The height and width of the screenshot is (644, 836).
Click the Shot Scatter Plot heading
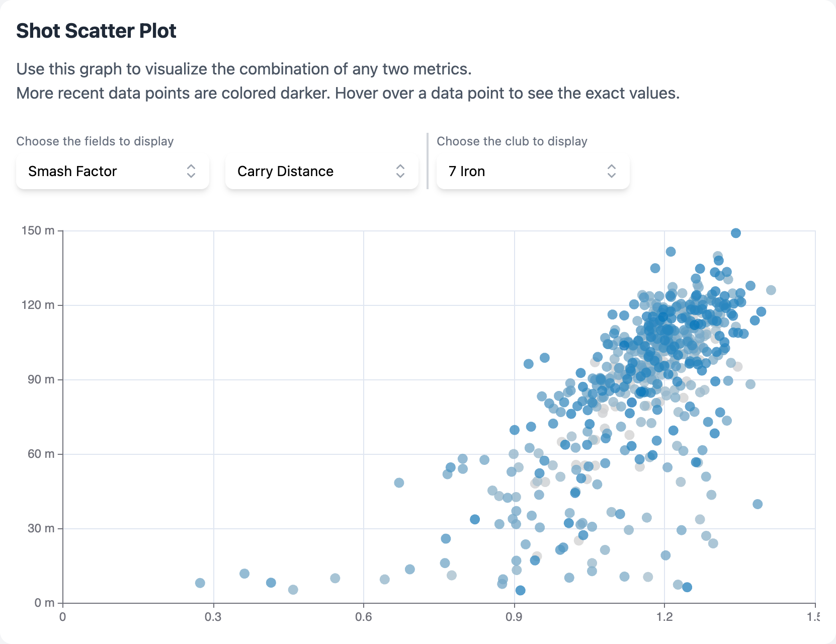(x=96, y=31)
